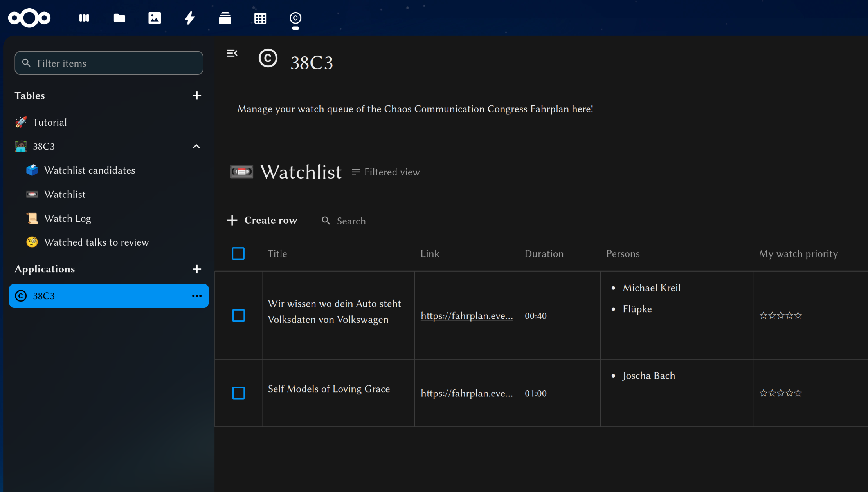This screenshot has height=492, width=868.
Task: Click the scroll icon of Watch Log
Action: point(32,218)
